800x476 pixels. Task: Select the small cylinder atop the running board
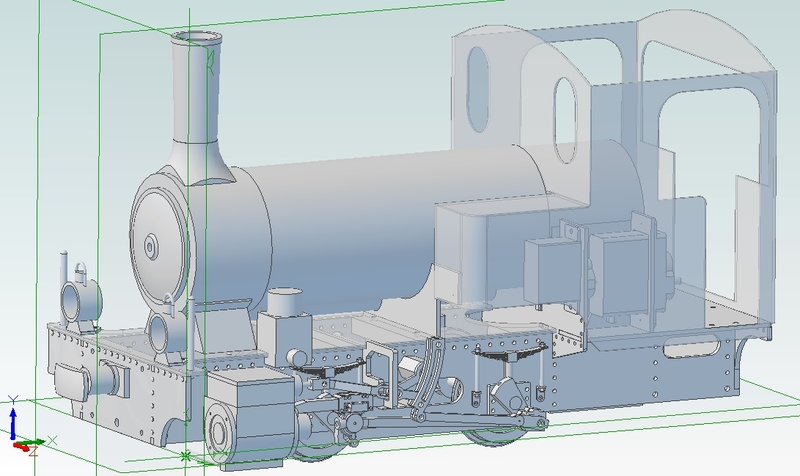click(286, 302)
